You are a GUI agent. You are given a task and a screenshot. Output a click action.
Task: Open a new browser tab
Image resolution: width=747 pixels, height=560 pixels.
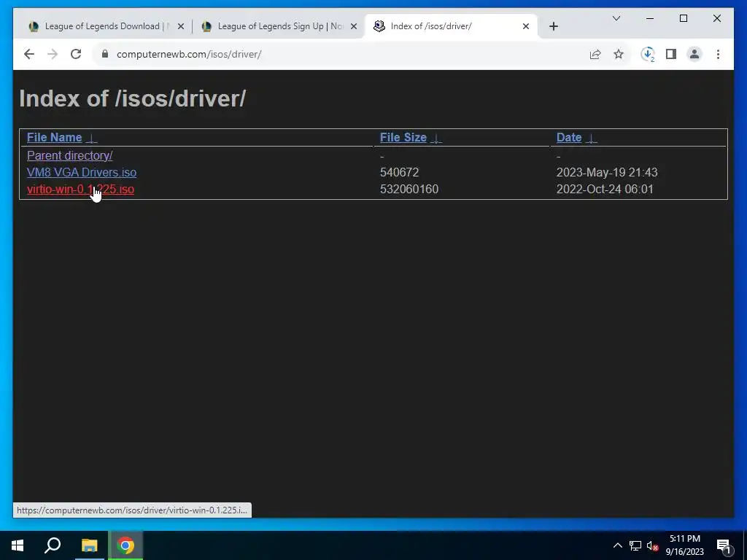point(553,26)
